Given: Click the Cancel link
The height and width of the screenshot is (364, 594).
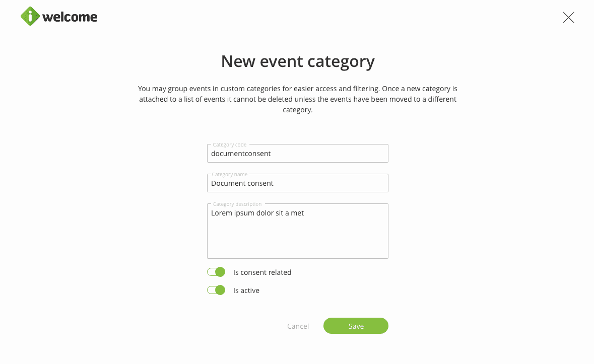Looking at the screenshot, I should pos(298,326).
